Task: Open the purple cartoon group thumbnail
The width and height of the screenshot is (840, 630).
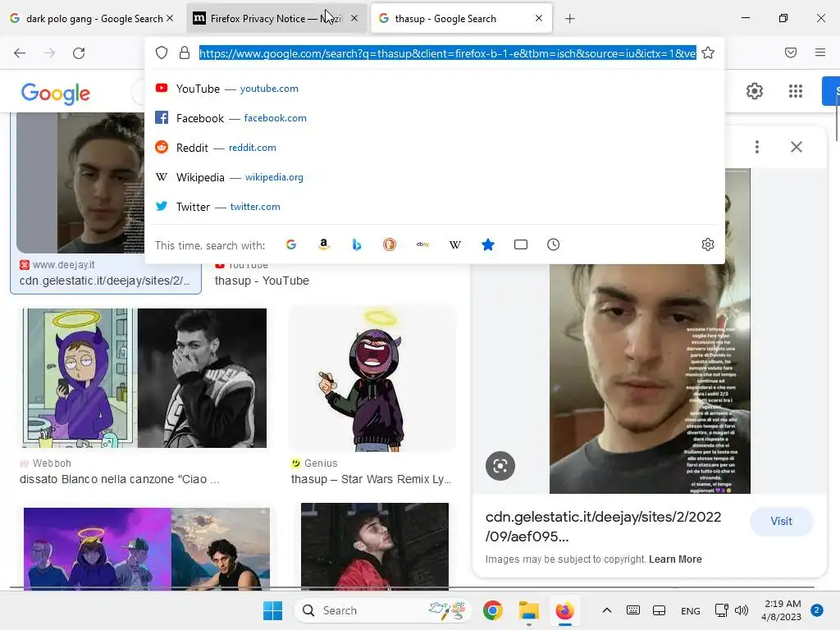Action: point(147,549)
